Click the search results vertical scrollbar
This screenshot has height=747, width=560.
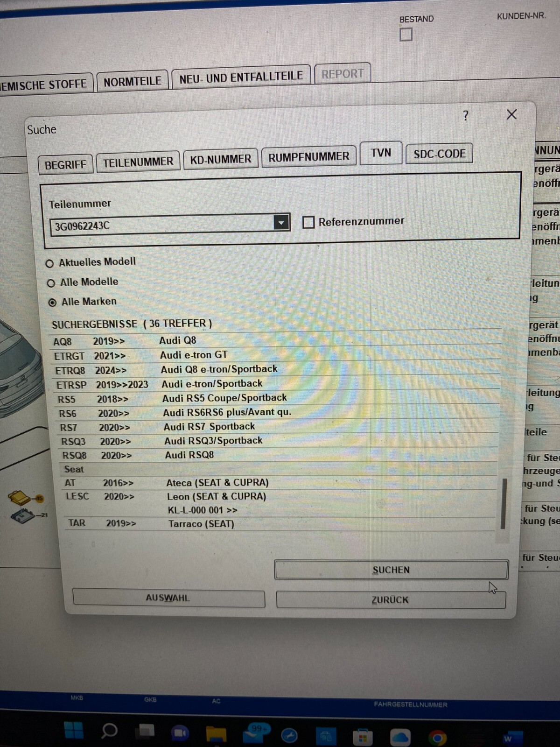click(x=503, y=503)
